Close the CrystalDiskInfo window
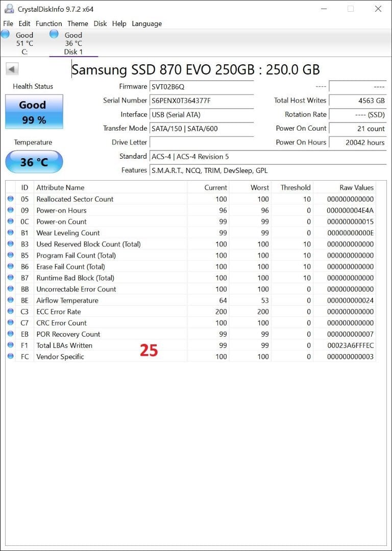This screenshot has width=392, height=551. (378, 9)
